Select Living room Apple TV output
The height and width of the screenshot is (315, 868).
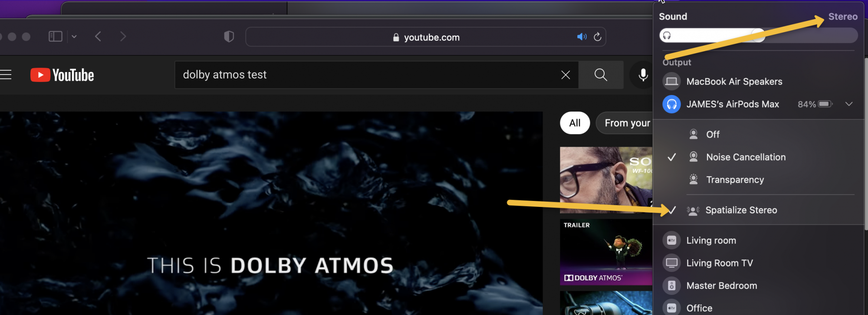click(x=759, y=240)
